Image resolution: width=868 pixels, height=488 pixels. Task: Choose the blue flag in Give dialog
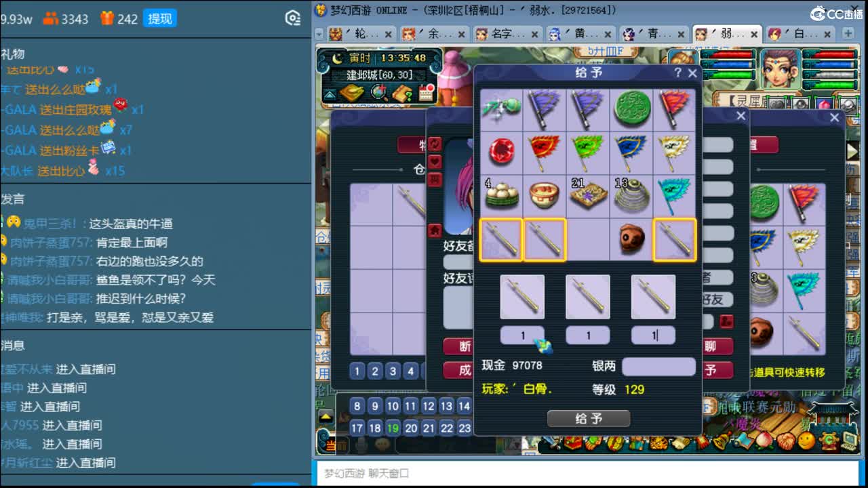click(631, 152)
